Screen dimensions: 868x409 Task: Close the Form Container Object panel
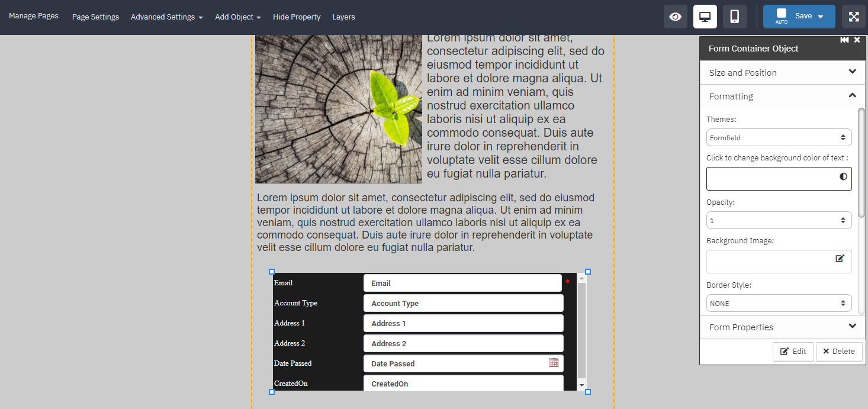857,40
